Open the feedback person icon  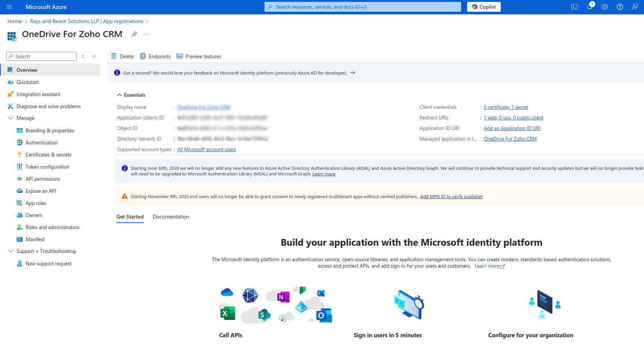click(635, 7)
